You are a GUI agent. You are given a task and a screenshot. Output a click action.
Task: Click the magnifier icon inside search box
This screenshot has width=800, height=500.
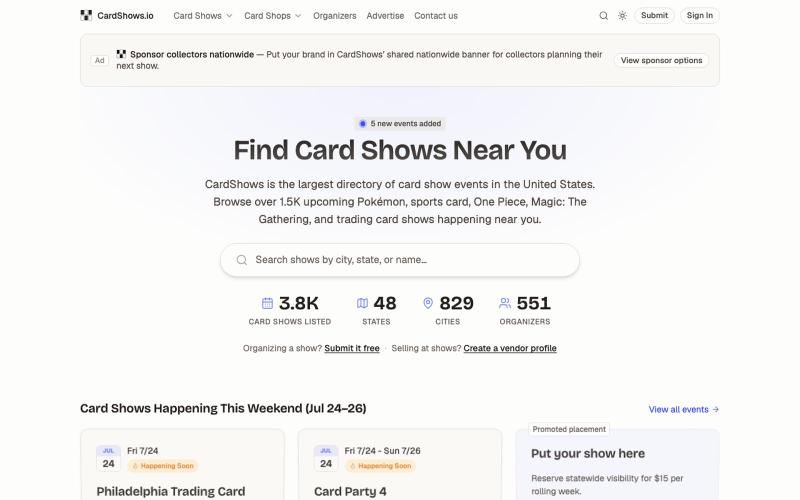click(242, 260)
